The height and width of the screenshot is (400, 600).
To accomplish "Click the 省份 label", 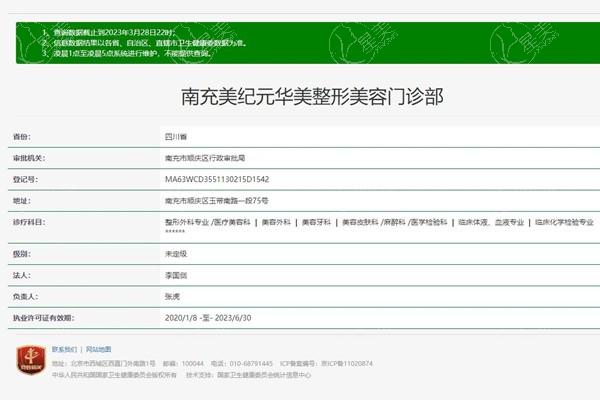I will click(22, 137).
